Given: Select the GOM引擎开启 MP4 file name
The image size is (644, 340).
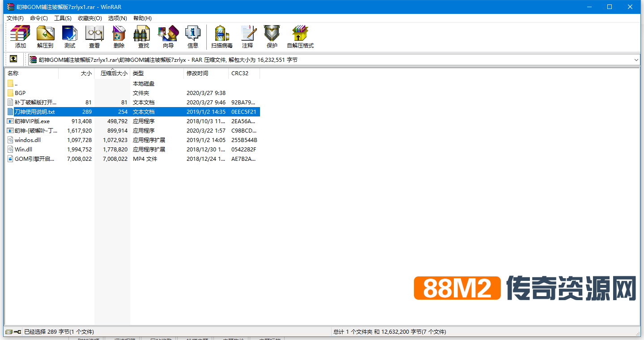Looking at the screenshot, I should tap(35, 159).
